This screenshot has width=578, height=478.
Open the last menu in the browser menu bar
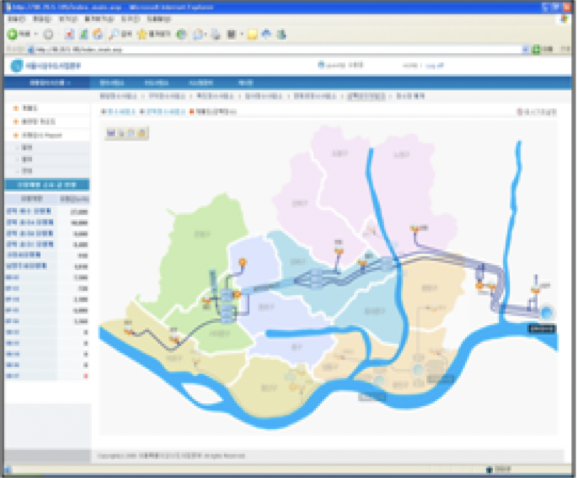[x=159, y=19]
